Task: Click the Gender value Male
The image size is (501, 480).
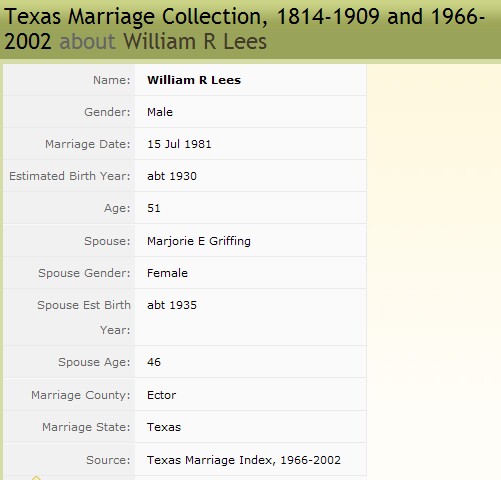Action: (160, 112)
